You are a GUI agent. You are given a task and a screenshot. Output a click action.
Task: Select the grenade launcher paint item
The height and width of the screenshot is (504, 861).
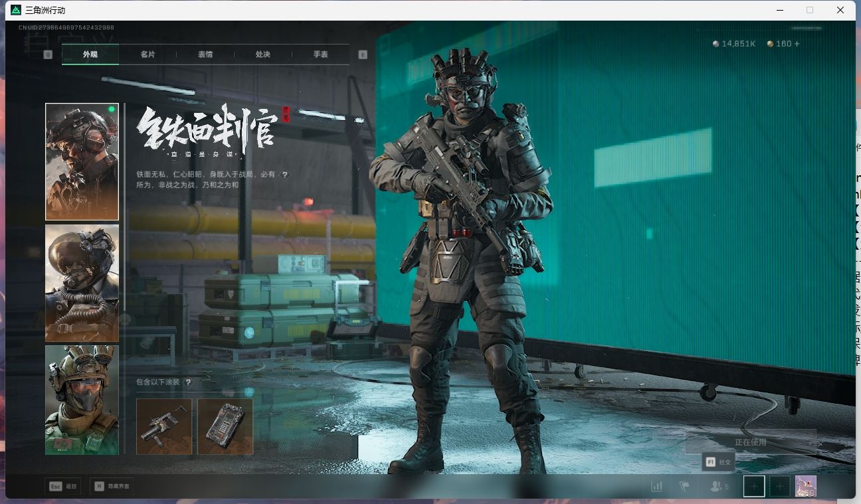pos(164,426)
